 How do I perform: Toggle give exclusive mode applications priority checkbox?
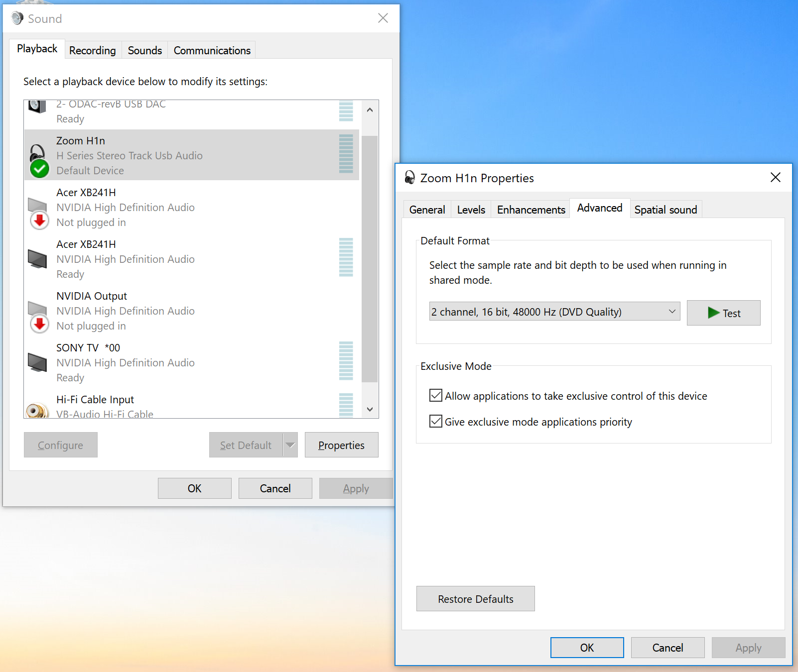(x=436, y=422)
